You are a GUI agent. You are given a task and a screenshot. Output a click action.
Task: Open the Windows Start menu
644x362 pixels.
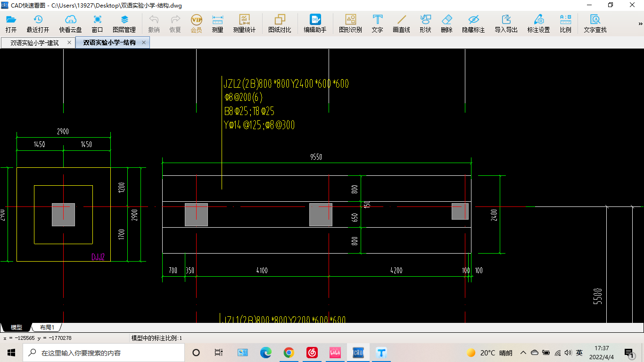coord(11,353)
